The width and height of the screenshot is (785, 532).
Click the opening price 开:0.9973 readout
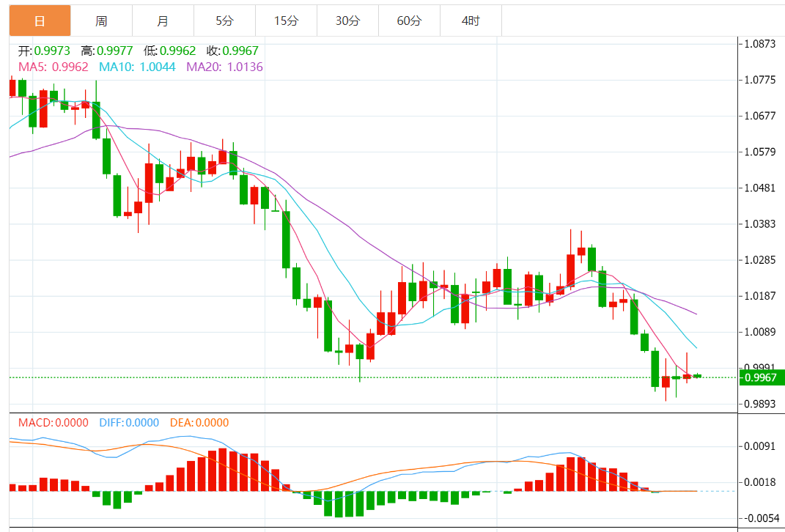click(x=45, y=51)
